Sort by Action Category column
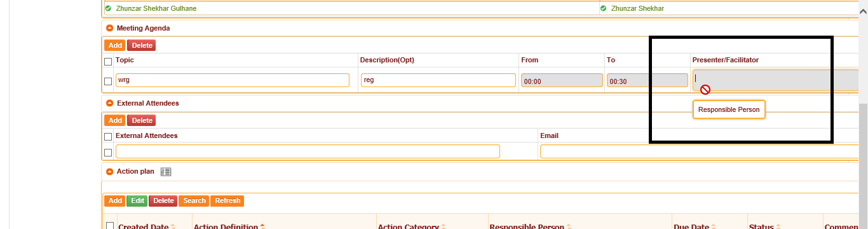 pos(444,227)
